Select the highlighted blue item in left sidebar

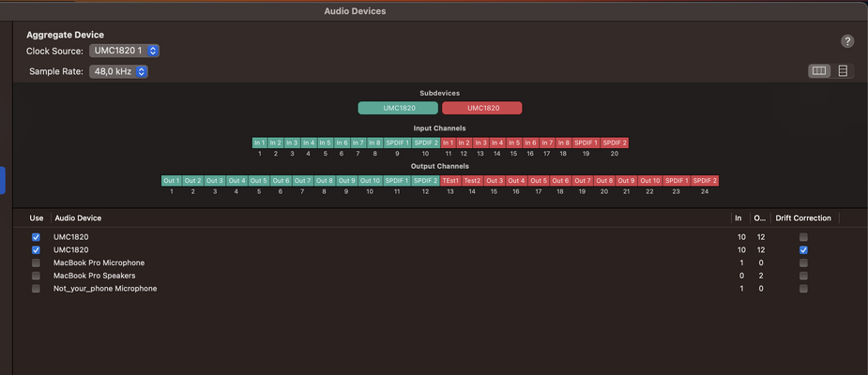tap(2, 180)
